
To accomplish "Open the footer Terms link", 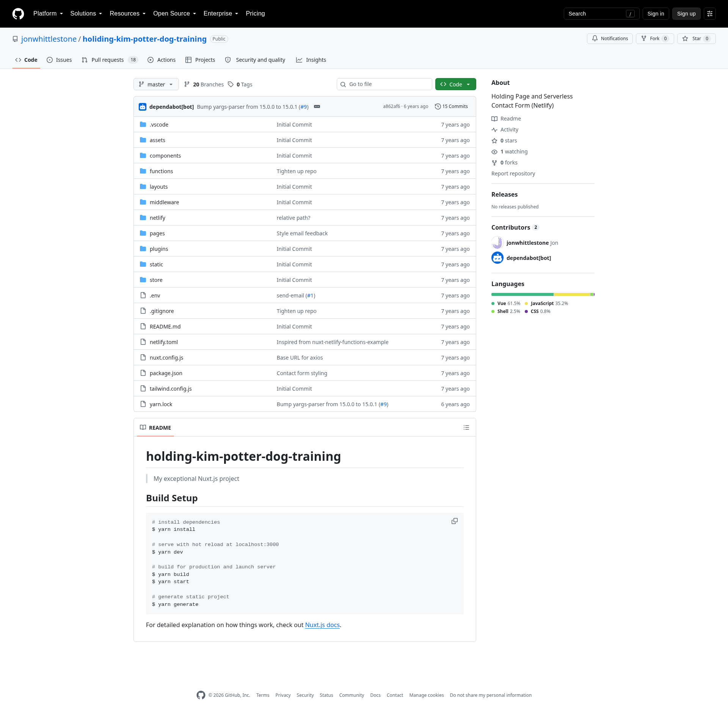I will click(x=263, y=695).
